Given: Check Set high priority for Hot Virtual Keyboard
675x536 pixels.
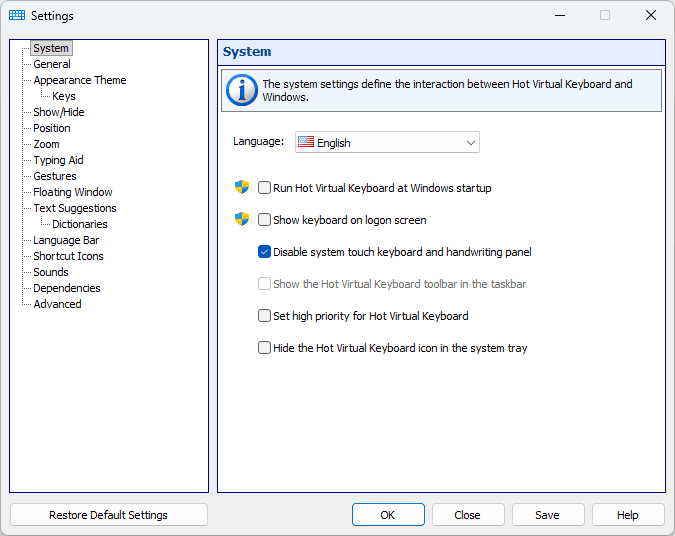Looking at the screenshot, I should click(x=264, y=316).
